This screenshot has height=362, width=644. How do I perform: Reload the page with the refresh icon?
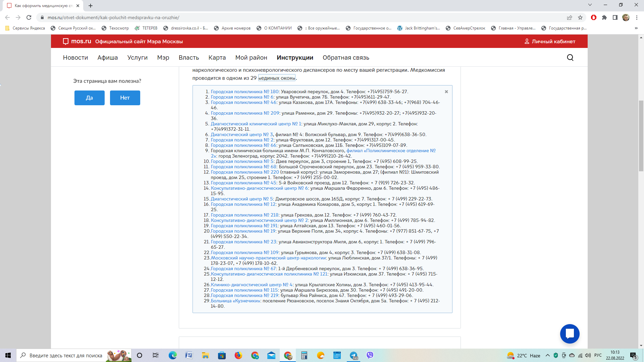[29, 17]
